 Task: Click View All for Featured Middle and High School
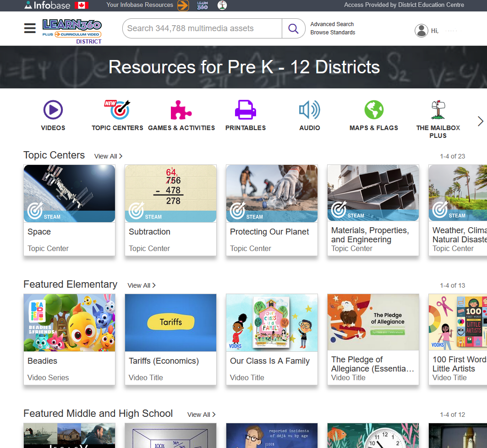coord(202,415)
